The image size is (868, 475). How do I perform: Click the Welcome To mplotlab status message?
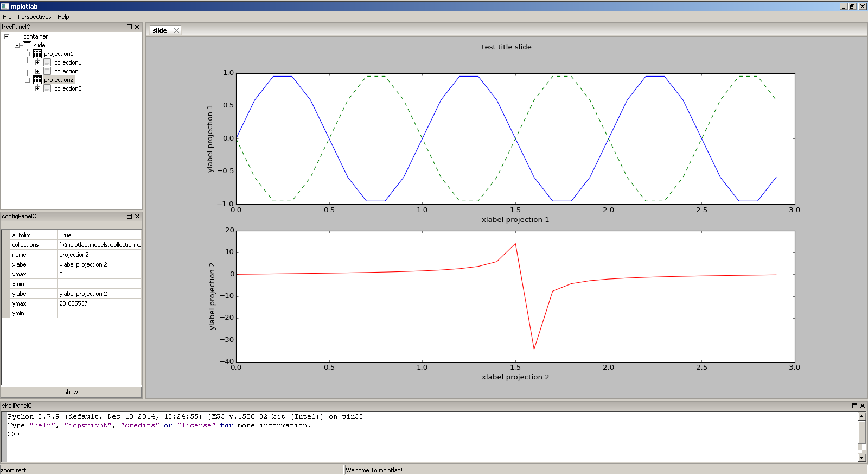click(374, 470)
